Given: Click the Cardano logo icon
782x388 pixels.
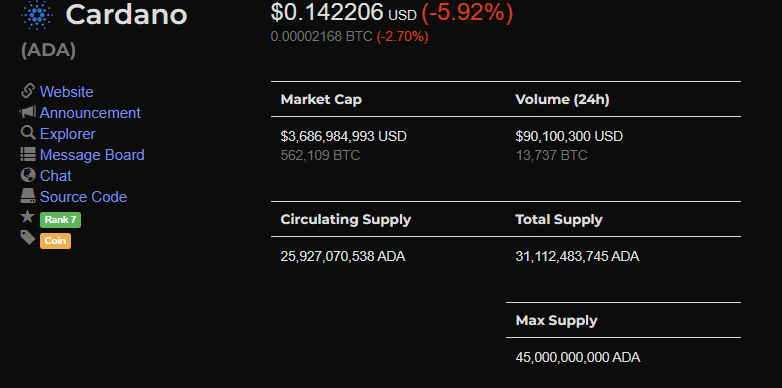Looking at the screenshot, I should click(37, 15).
